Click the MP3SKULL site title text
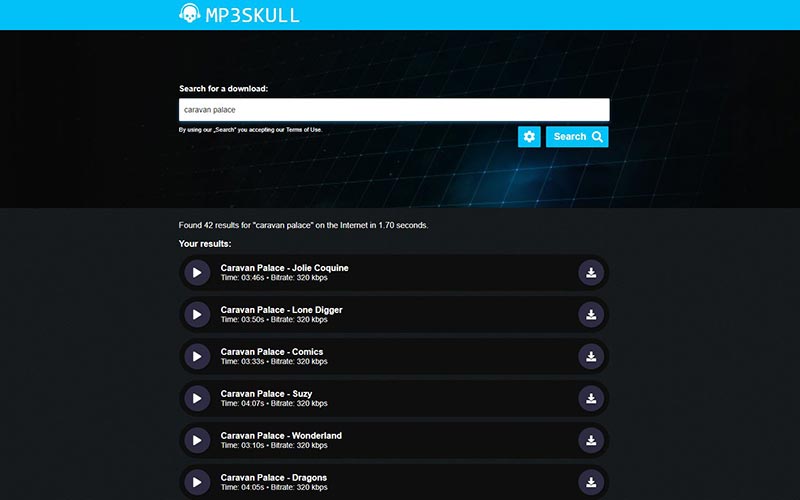 (252, 15)
